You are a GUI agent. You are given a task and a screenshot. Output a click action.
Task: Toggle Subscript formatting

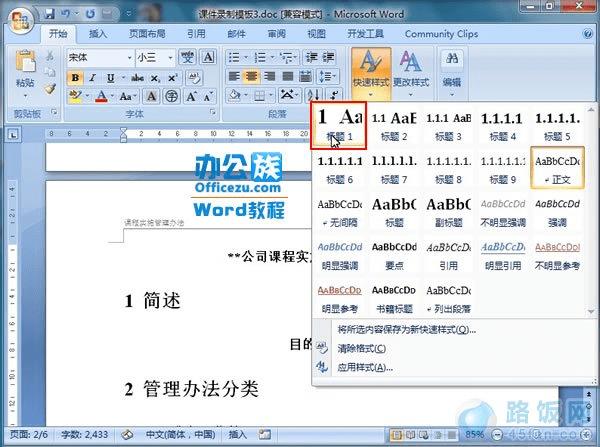click(155, 78)
